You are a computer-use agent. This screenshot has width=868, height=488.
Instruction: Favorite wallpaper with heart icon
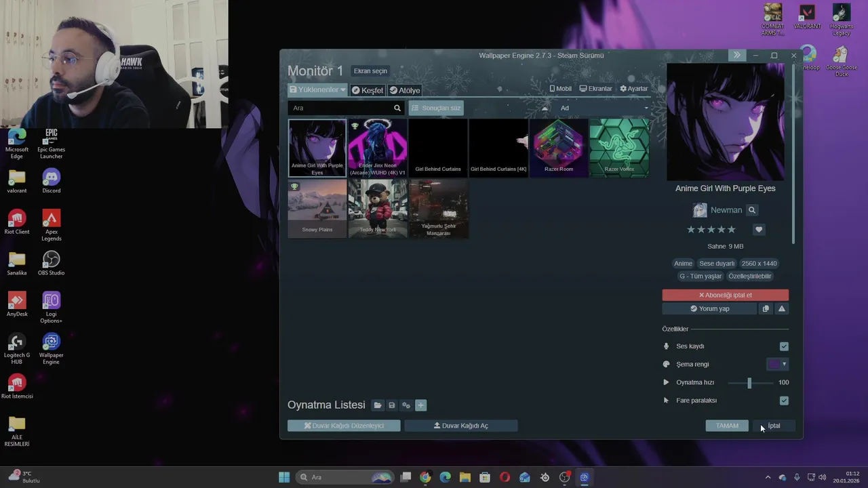[759, 230]
